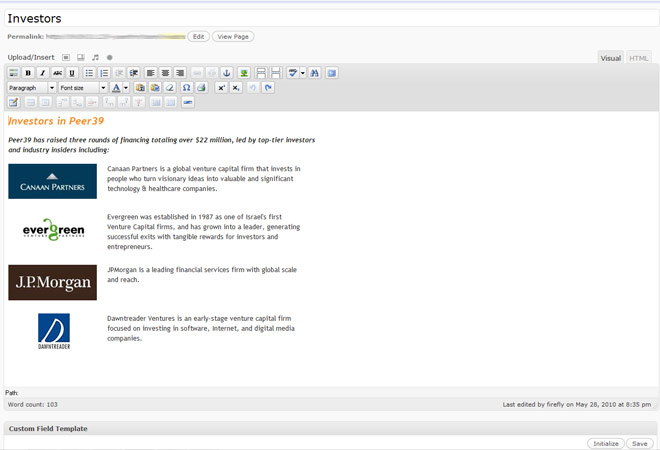The width and height of the screenshot is (660, 450).
Task: Click the Custom Field Template Save button
Action: pyautogui.click(x=639, y=443)
